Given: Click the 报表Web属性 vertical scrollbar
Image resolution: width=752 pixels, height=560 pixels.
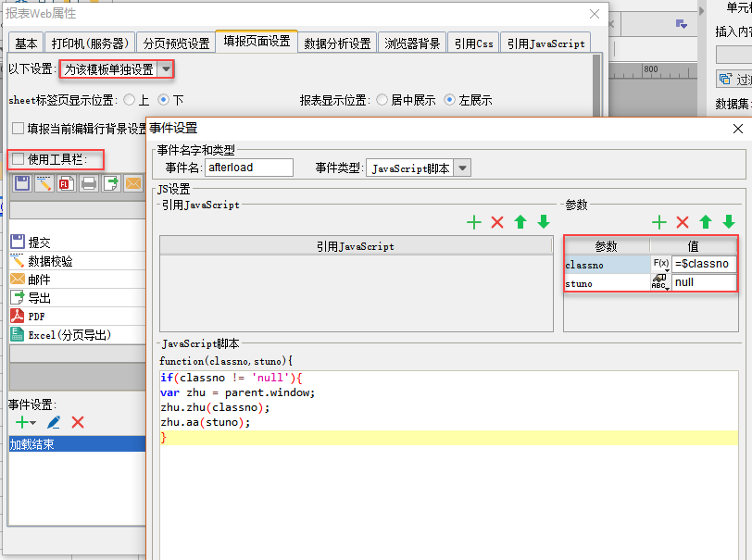Looking at the screenshot, I should [596, 85].
